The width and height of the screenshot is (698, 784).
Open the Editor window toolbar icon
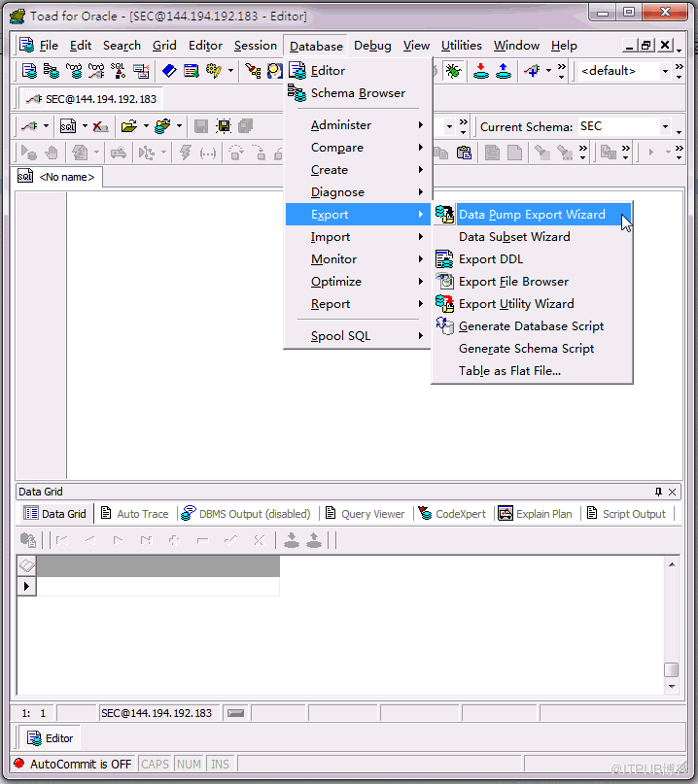point(29,71)
